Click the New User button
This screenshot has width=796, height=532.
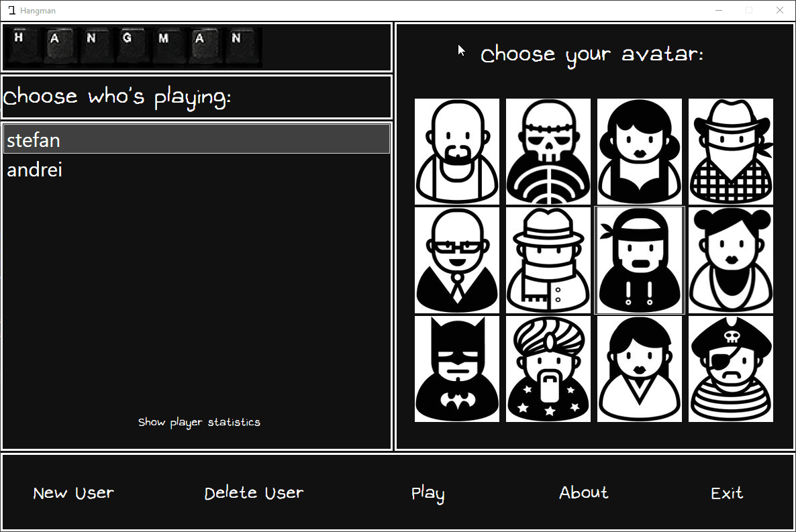coord(73,493)
